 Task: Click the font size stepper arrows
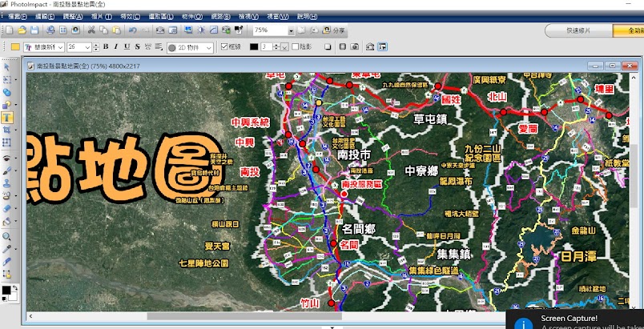pos(96,47)
